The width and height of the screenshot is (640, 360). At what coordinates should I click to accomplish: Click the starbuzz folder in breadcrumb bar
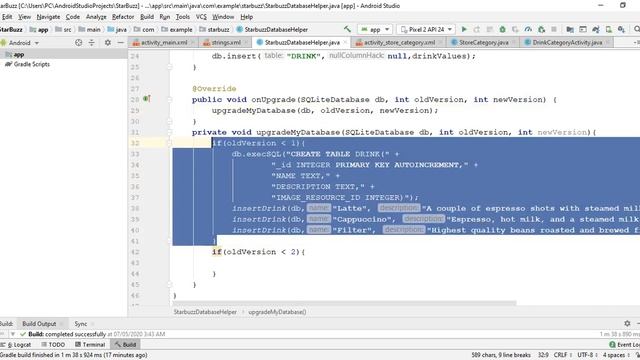point(214,29)
